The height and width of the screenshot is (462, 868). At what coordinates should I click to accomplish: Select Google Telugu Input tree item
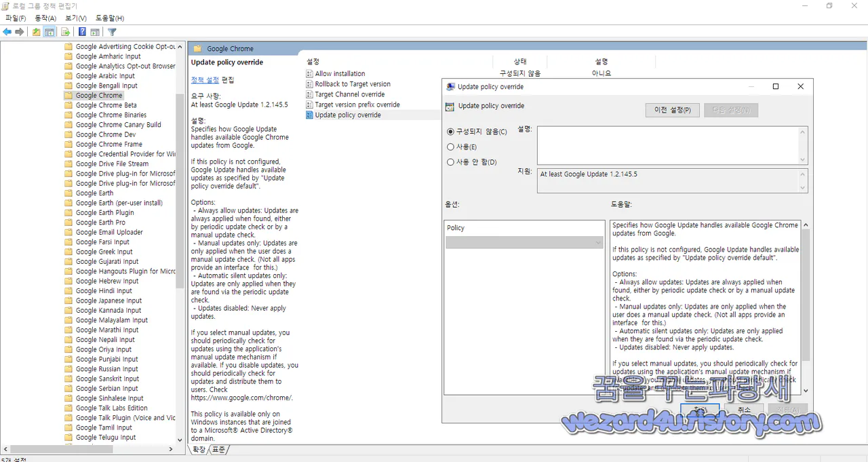coord(106,438)
